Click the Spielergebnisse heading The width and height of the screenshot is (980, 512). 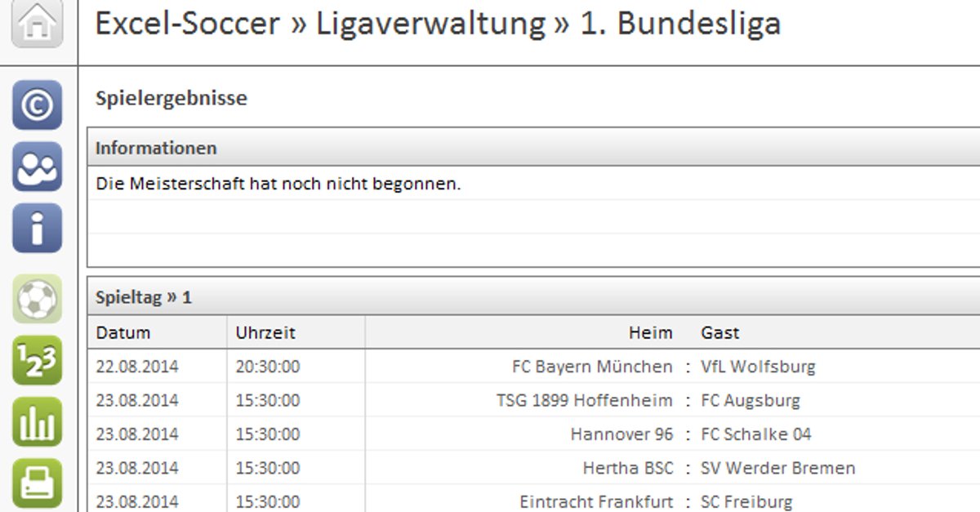tap(171, 99)
